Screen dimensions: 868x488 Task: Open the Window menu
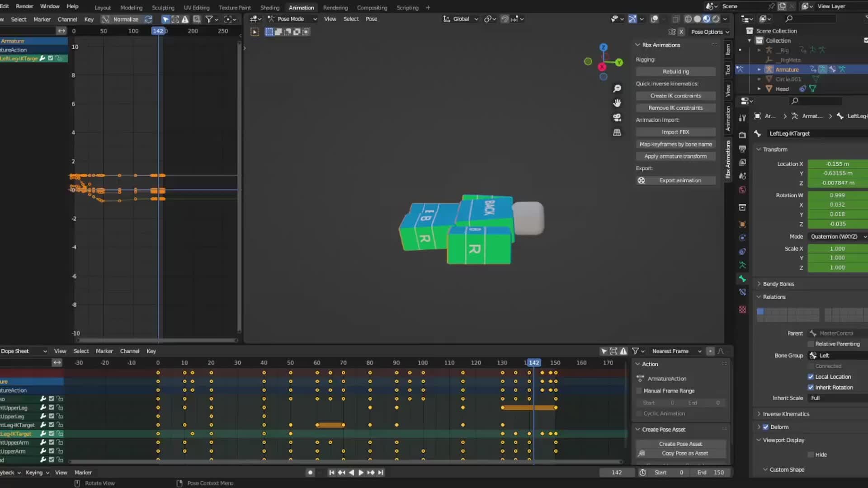pos(50,6)
